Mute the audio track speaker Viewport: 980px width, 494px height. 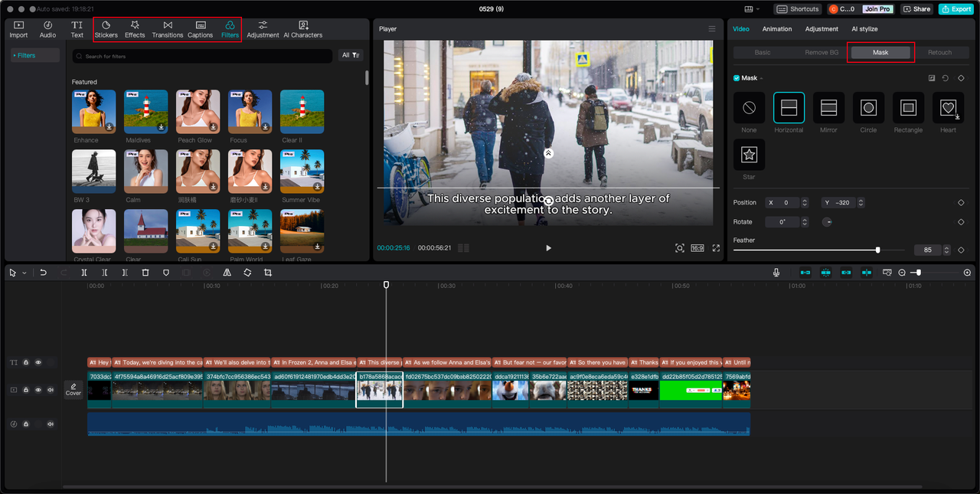pyautogui.click(x=51, y=424)
